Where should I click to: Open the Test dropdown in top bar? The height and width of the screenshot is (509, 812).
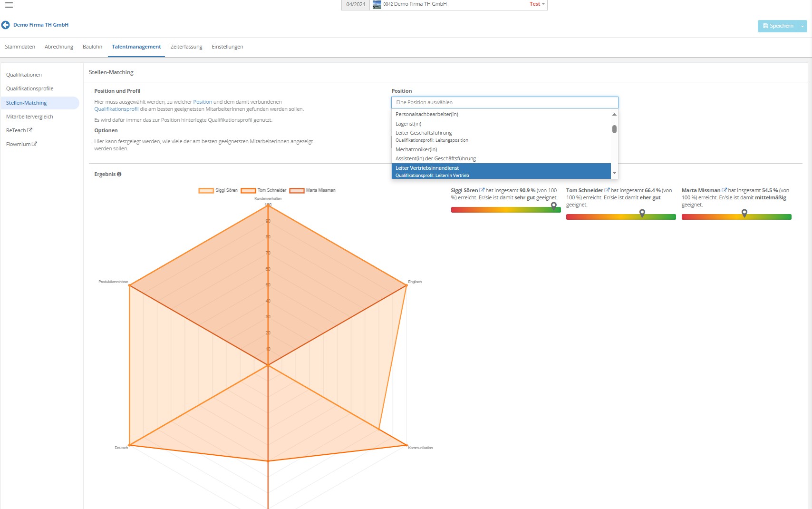click(537, 4)
